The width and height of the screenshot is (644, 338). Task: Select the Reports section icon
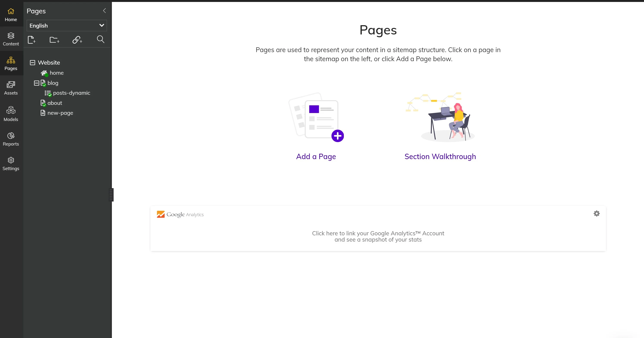pyautogui.click(x=11, y=136)
